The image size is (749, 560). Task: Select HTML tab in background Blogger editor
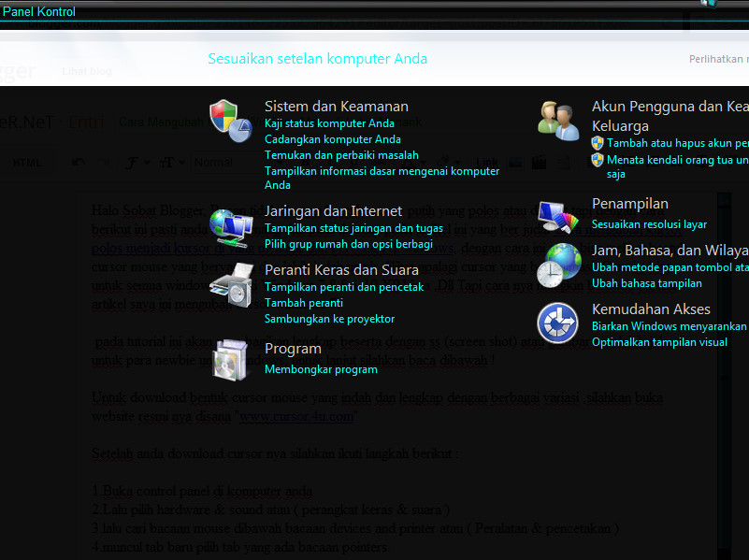click(27, 163)
